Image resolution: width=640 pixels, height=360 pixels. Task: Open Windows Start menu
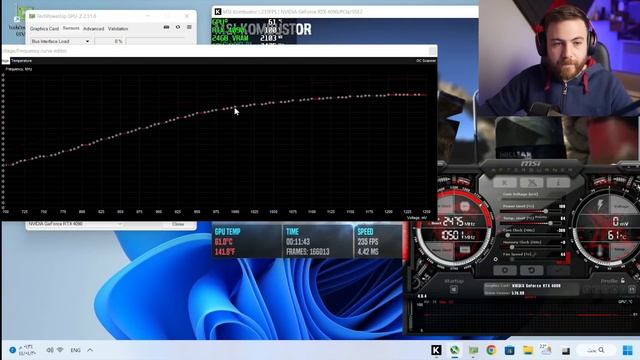[627, 350]
